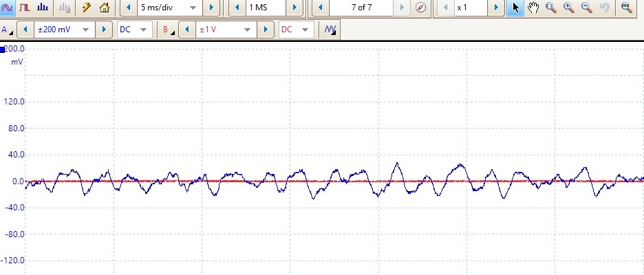Increase zoom factor arrow right of x 1

(x=496, y=8)
